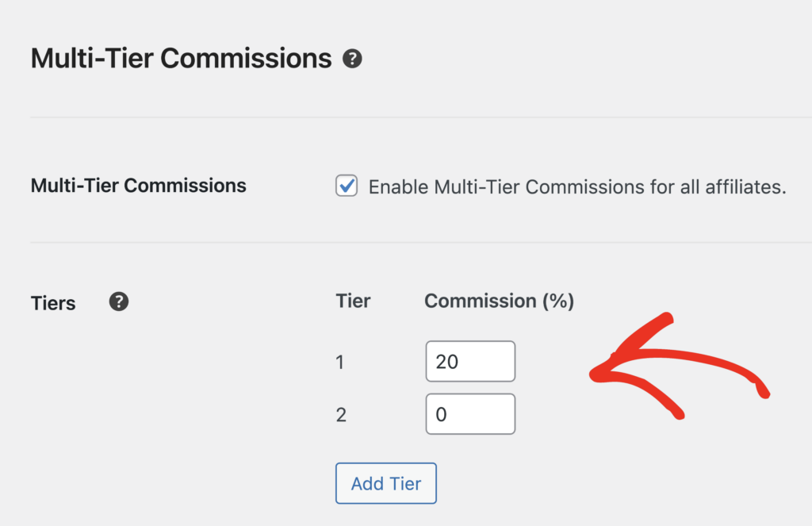The image size is (812, 526).
Task: Click the Add Tier button
Action: click(x=386, y=483)
